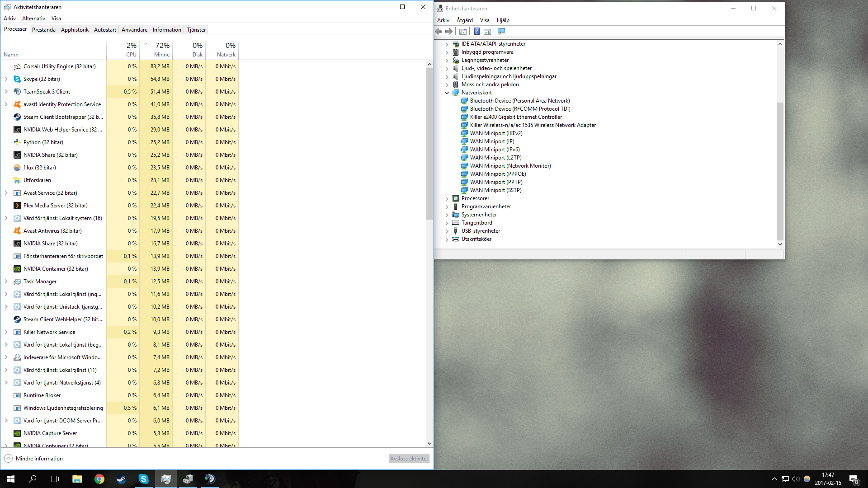Click the TeamSpeak 3 Client process icon
868x488 pixels.
pyautogui.click(x=17, y=92)
